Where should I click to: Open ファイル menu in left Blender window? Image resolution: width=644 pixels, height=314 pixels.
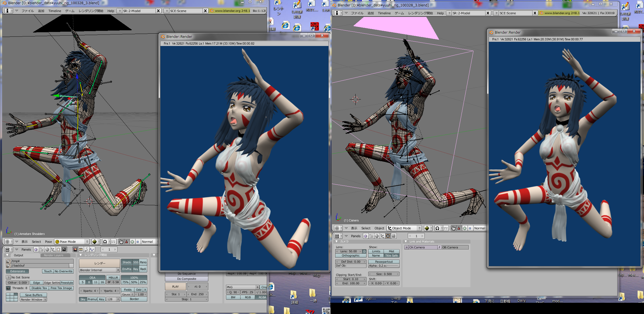coord(28,11)
